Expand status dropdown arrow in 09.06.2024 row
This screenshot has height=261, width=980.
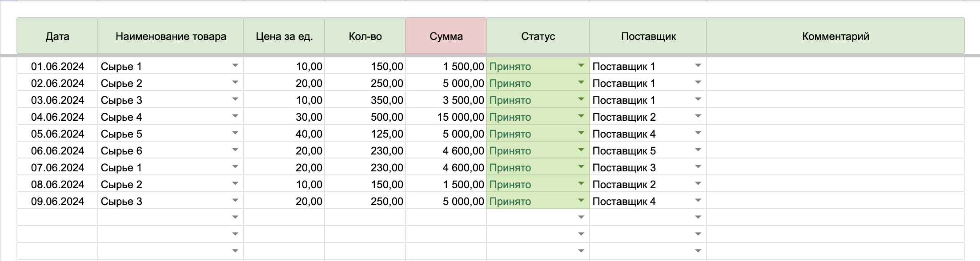581,201
